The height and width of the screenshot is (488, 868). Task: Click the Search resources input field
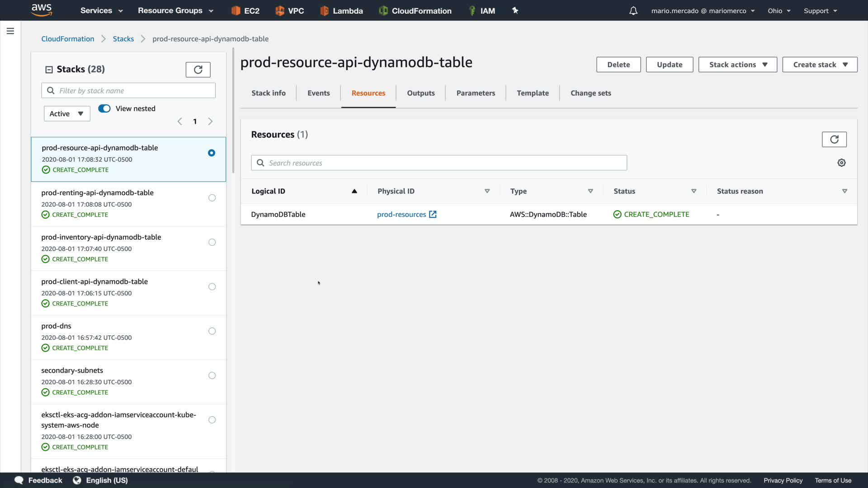439,163
